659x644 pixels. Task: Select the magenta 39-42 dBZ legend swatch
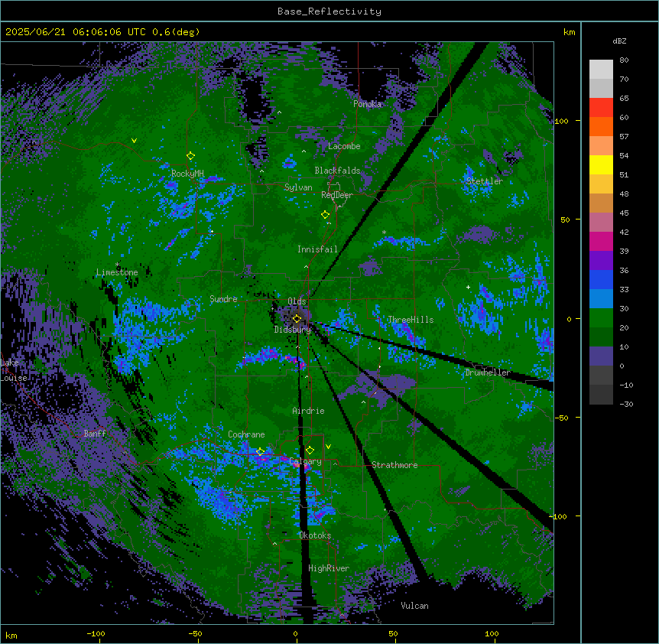[601, 242]
